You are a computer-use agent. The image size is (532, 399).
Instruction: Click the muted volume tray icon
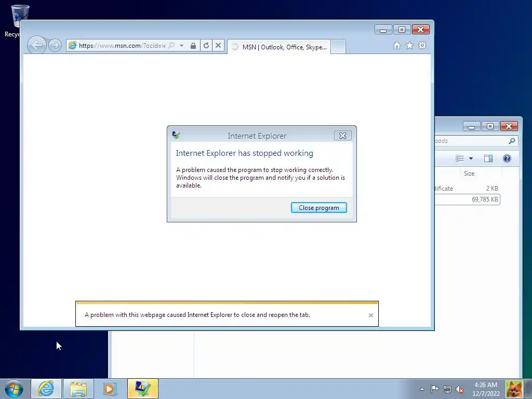(x=460, y=390)
